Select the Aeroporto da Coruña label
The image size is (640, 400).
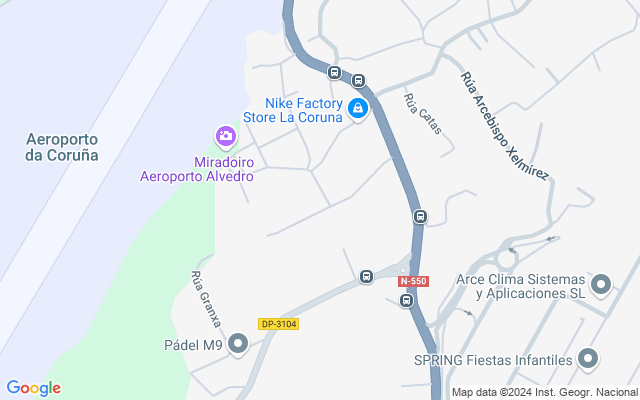(62, 147)
